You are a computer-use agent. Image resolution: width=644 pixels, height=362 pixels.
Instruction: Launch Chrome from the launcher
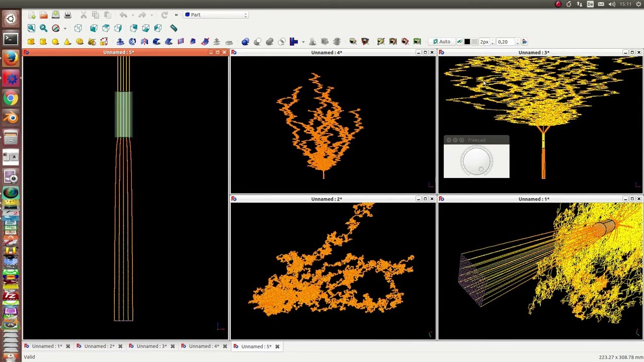[x=11, y=98]
